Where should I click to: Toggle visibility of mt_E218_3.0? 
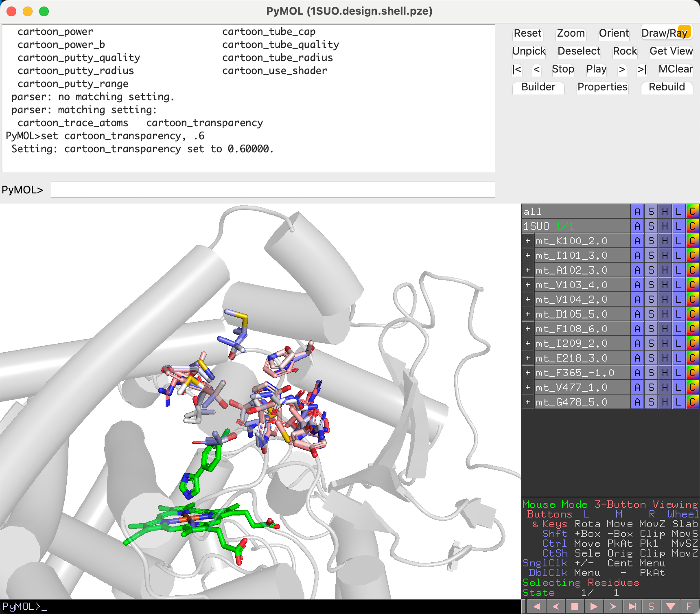pyautogui.click(x=582, y=358)
